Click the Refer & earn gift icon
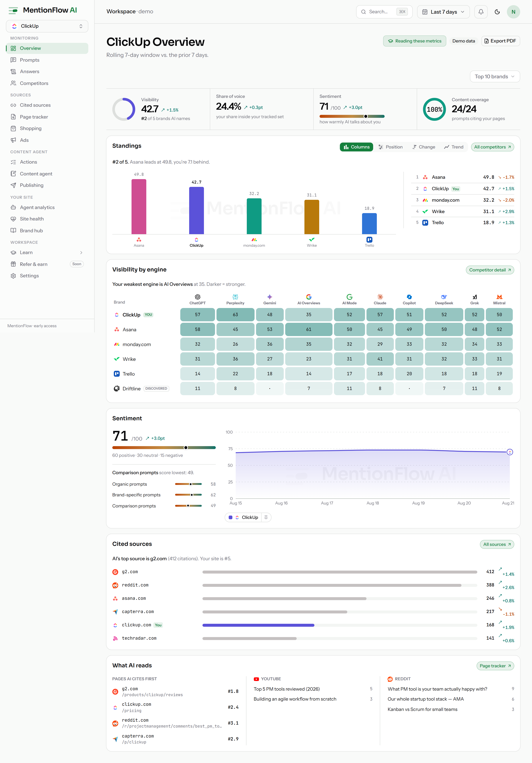This screenshot has height=763, width=532. pyautogui.click(x=13, y=264)
